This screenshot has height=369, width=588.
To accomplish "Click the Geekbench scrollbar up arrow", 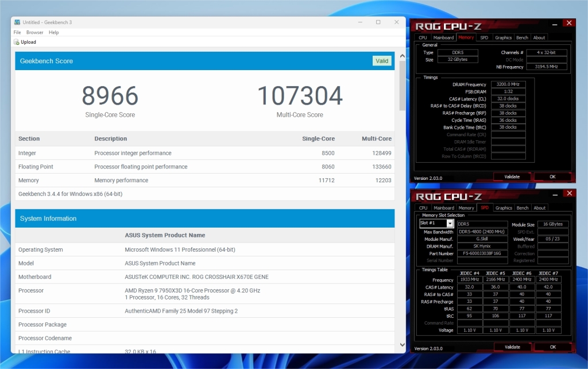I will (401, 52).
